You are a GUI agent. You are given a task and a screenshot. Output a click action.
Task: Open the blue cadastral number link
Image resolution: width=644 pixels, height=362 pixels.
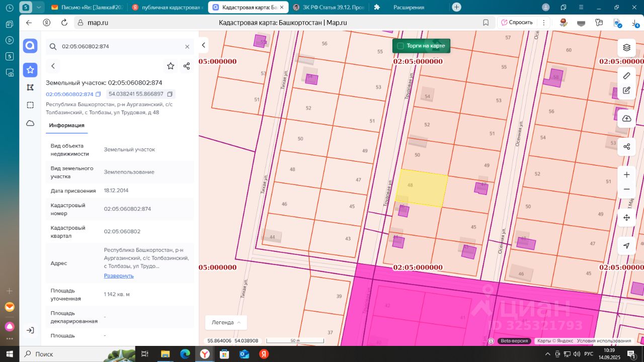coord(69,94)
